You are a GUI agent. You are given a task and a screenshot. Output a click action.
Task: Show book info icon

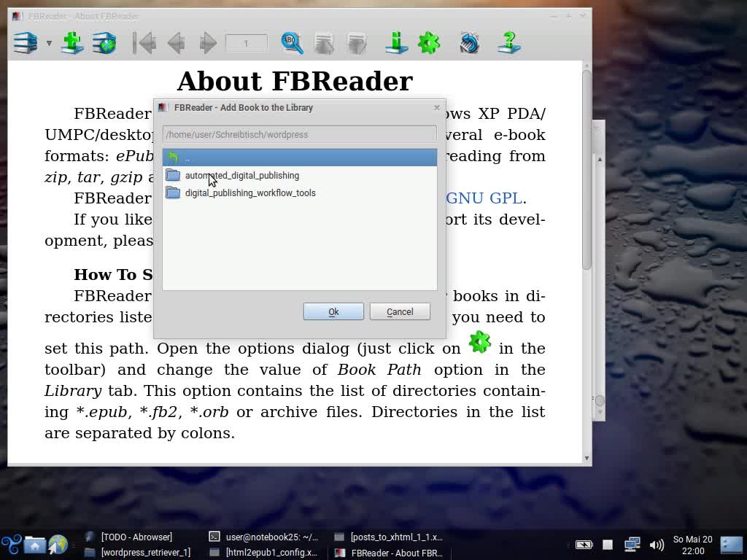point(396,43)
